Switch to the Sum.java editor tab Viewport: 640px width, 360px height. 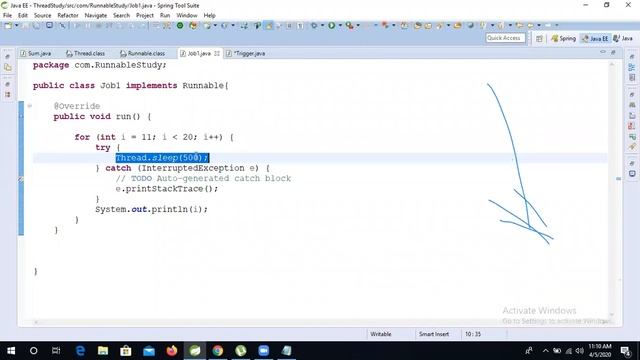pos(36,53)
